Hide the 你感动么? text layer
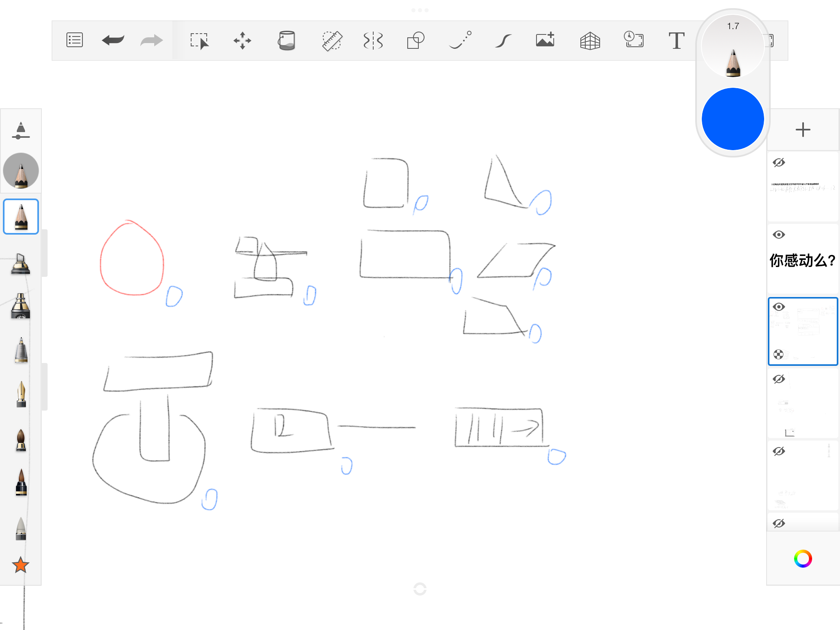Screen dimensions: 840x630 point(779,235)
